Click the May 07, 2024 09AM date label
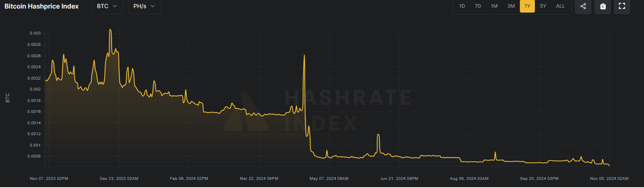 (329, 179)
